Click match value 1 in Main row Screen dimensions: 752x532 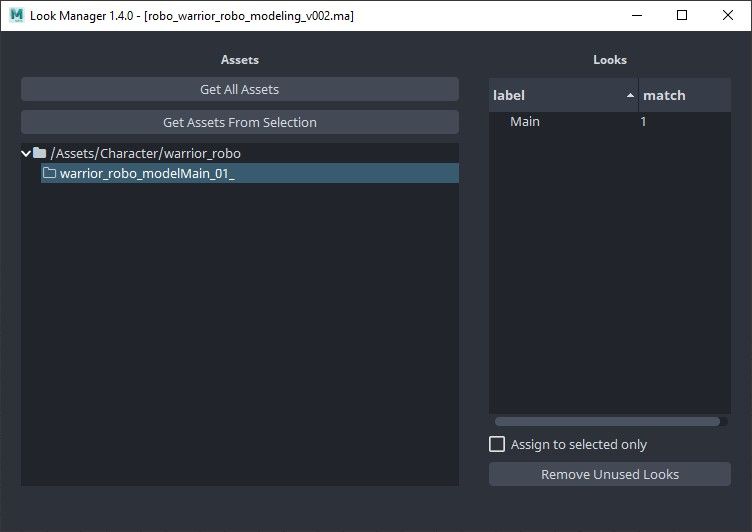tap(644, 122)
